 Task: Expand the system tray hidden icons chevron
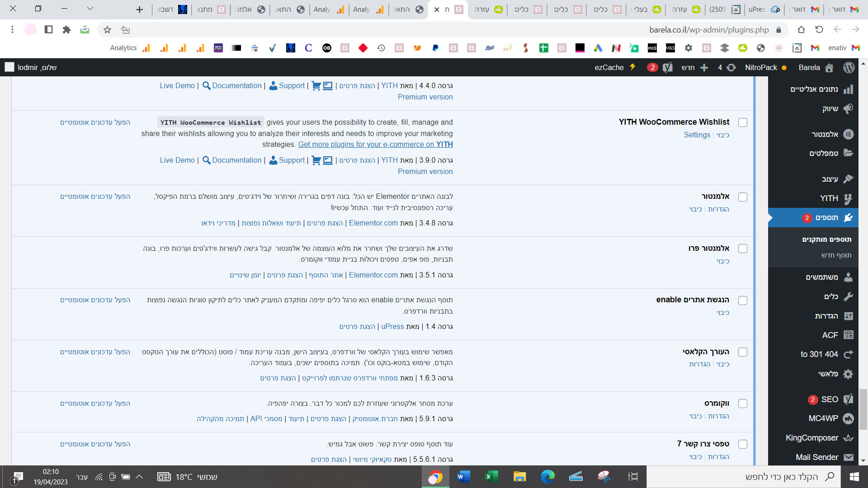pos(139,477)
